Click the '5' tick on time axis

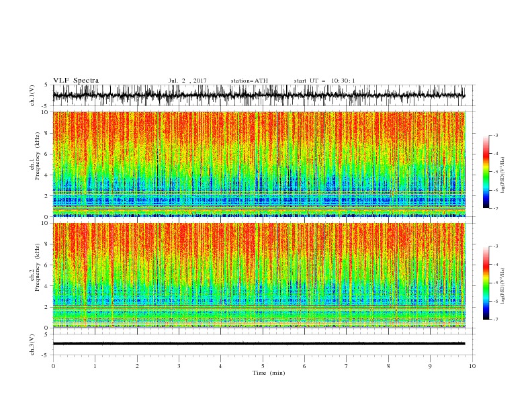263,366
